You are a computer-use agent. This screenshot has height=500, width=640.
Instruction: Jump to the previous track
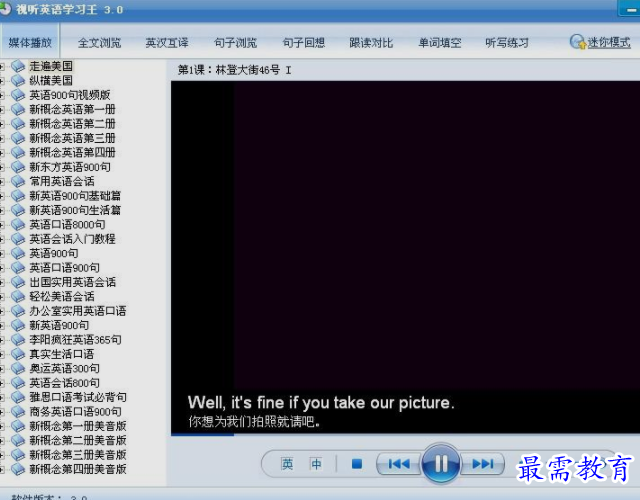(398, 464)
